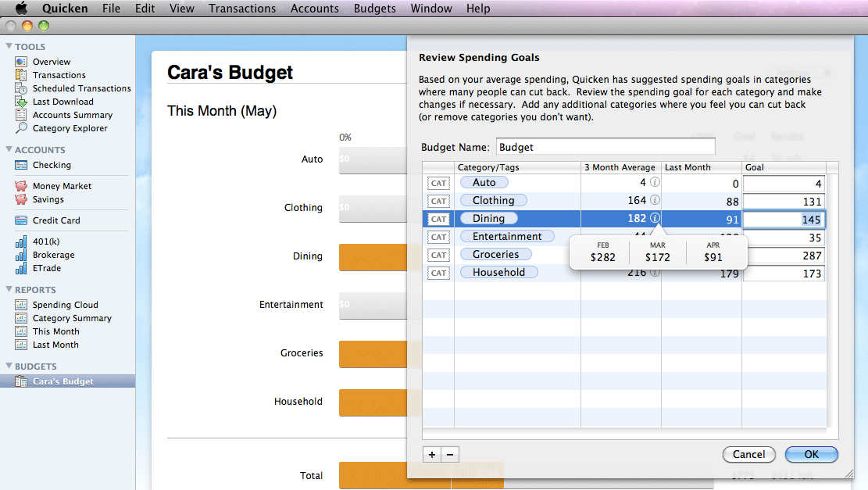
Task: Open Last Download in the sidebar
Action: [x=63, y=102]
